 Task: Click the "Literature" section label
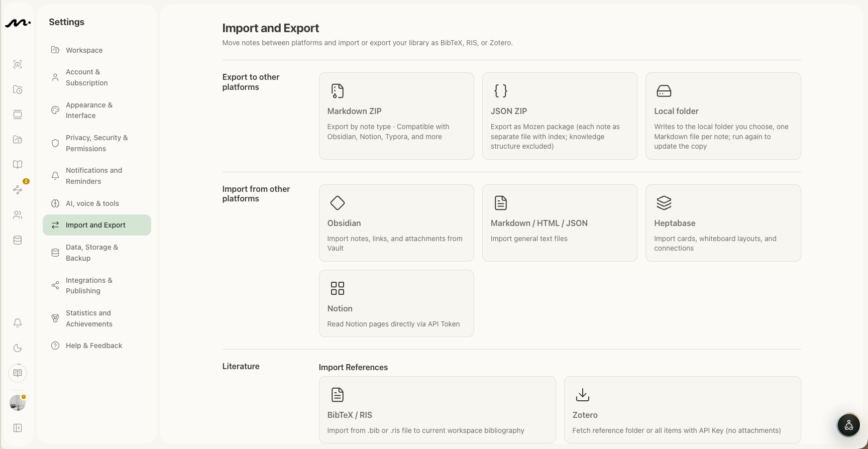[241, 366]
